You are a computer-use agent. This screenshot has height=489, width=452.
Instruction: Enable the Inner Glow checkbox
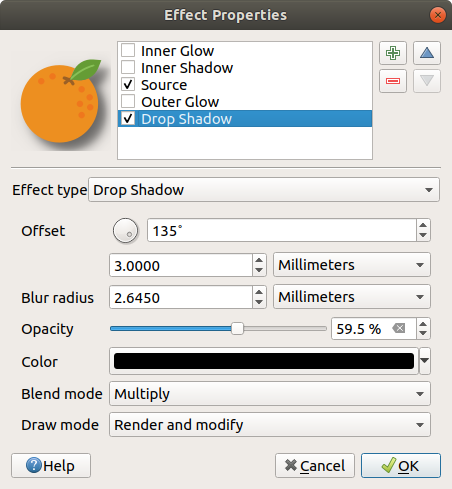tap(128, 50)
